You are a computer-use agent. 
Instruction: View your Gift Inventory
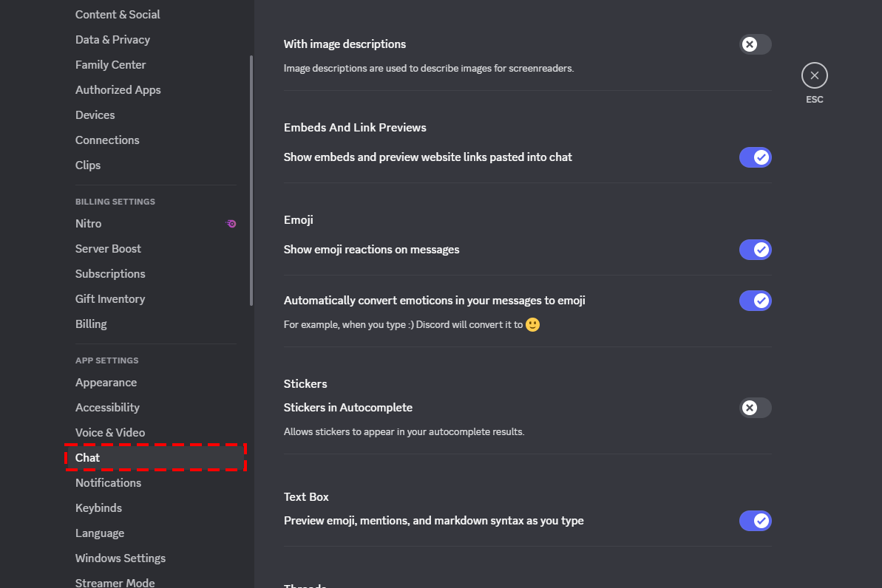pos(110,298)
